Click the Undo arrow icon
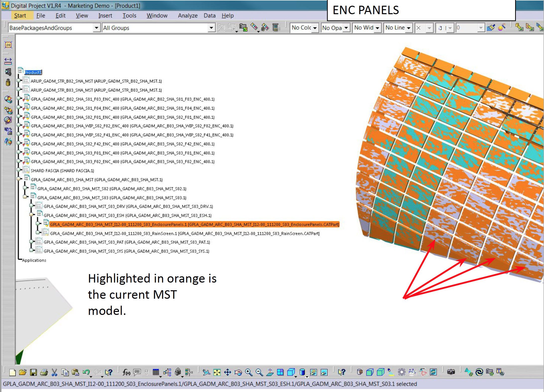Viewport: 544px width, 392px height. point(86,372)
